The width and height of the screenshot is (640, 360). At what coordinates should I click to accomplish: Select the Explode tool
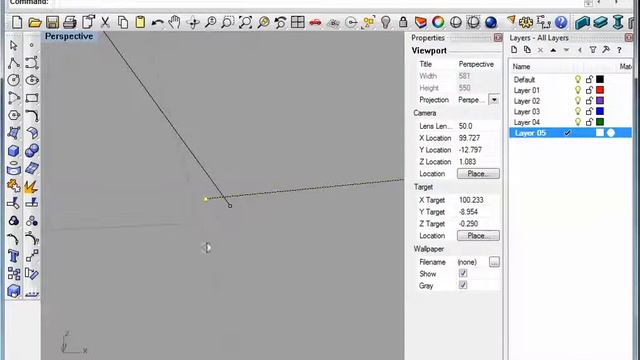[x=31, y=186]
